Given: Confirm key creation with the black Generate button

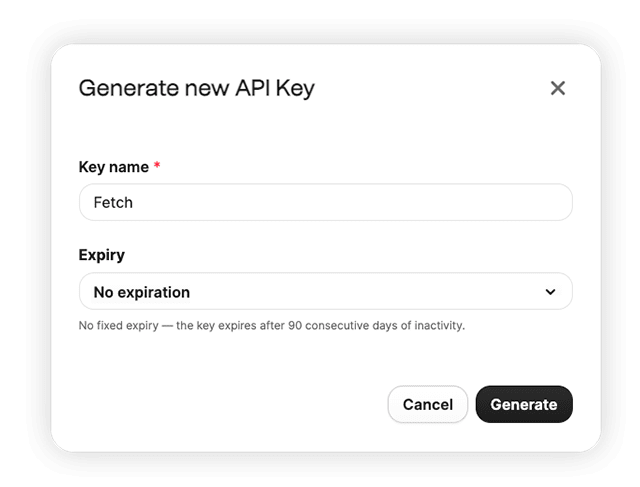Looking at the screenshot, I should pyautogui.click(x=524, y=404).
